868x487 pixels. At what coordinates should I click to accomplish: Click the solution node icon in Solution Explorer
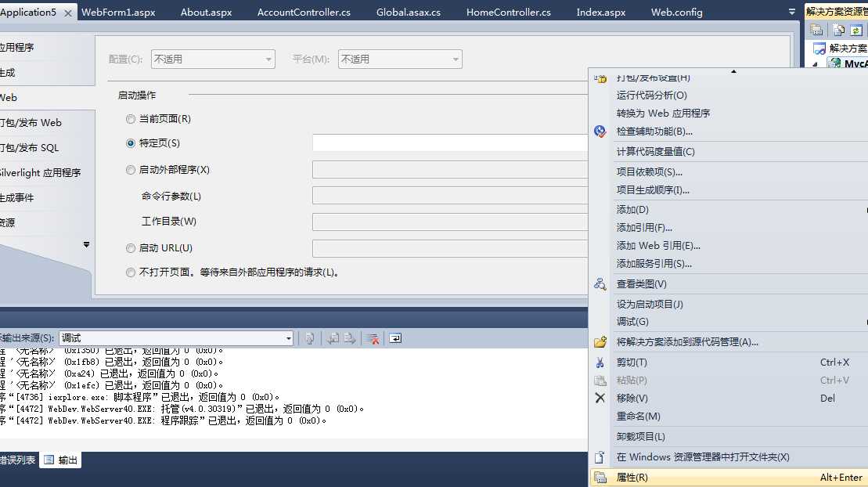pos(819,49)
